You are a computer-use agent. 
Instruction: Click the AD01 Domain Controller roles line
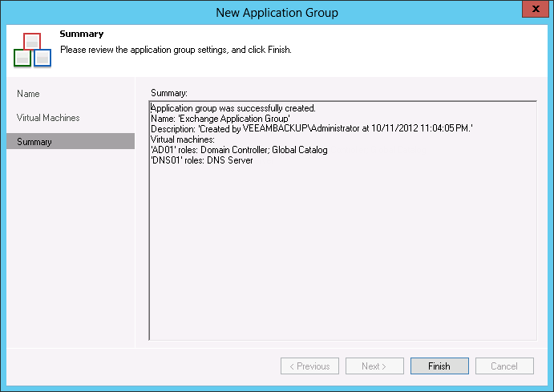[239, 150]
